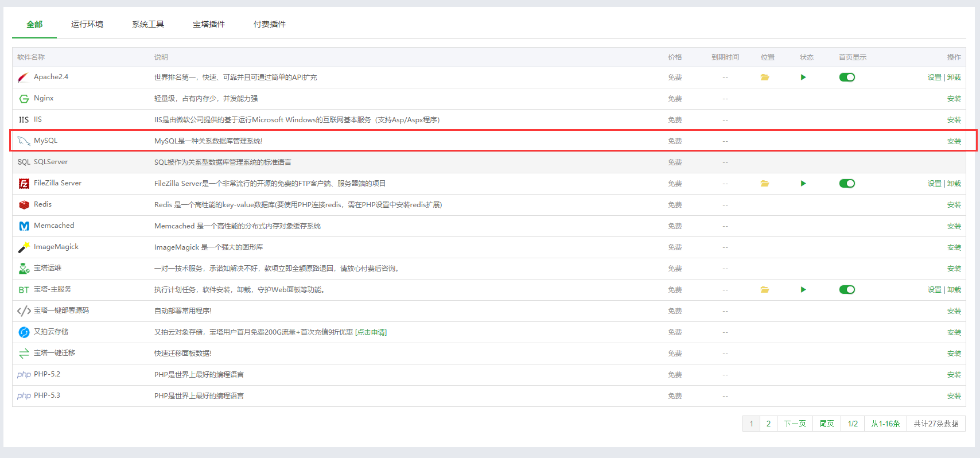The height and width of the screenshot is (458, 980).
Task: Go to page 2 of list
Action: coord(768,424)
